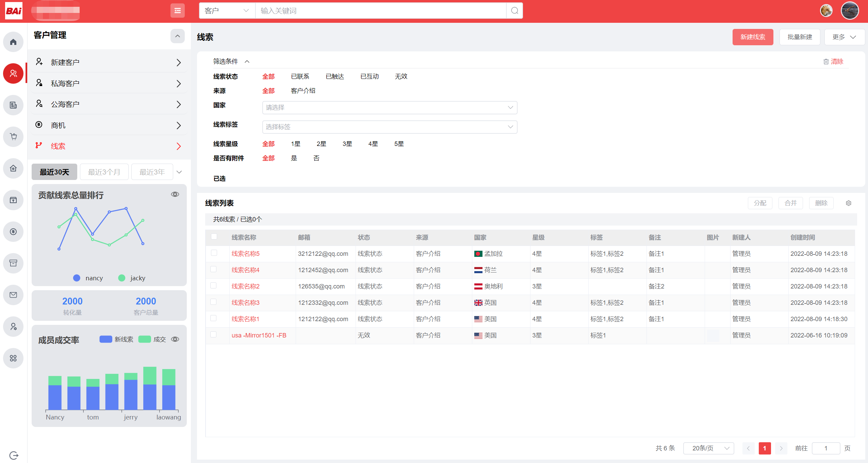Click the 线索 branch icon

[x=39, y=146]
